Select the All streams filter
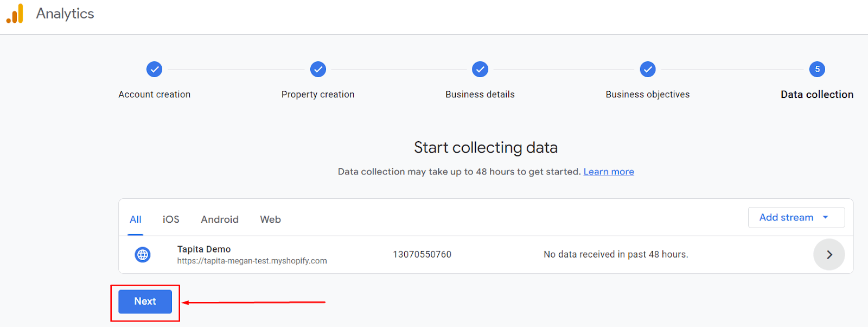 point(135,219)
